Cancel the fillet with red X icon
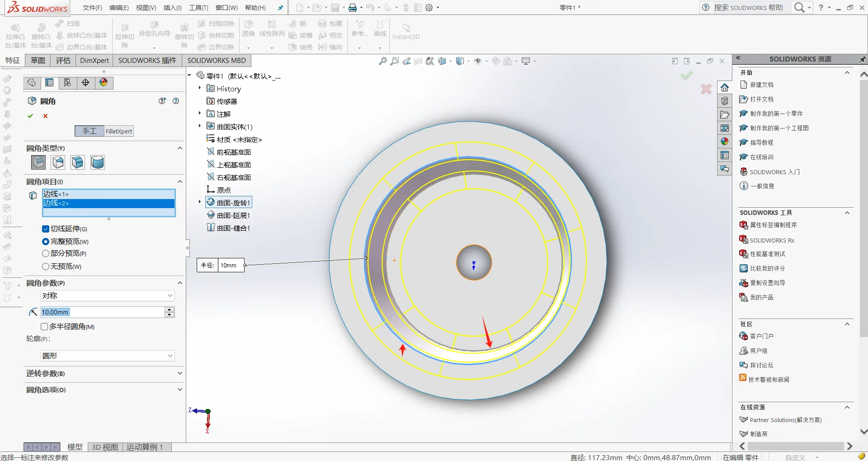868x461 pixels. point(45,116)
